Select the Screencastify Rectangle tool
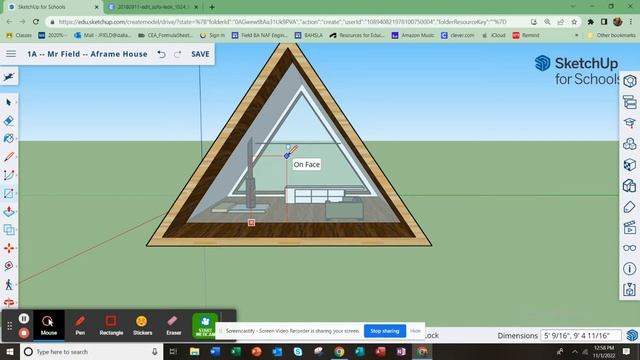The image size is (640, 360). pos(111,325)
